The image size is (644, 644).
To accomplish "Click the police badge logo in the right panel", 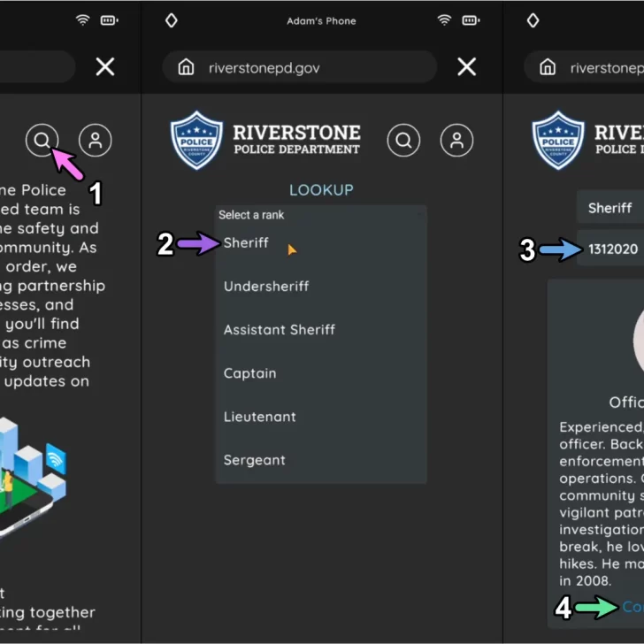I will pos(558,140).
